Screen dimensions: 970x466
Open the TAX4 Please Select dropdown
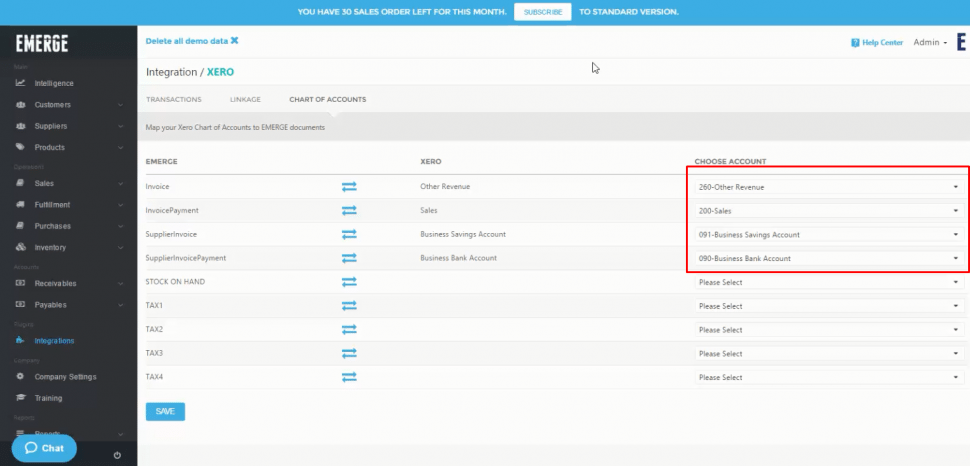828,378
